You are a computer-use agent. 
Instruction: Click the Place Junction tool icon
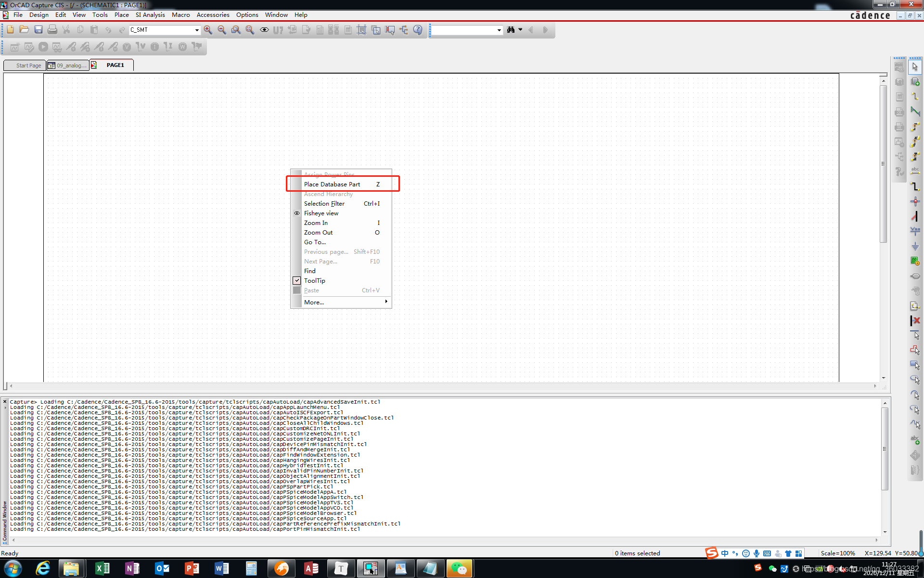coord(915,201)
